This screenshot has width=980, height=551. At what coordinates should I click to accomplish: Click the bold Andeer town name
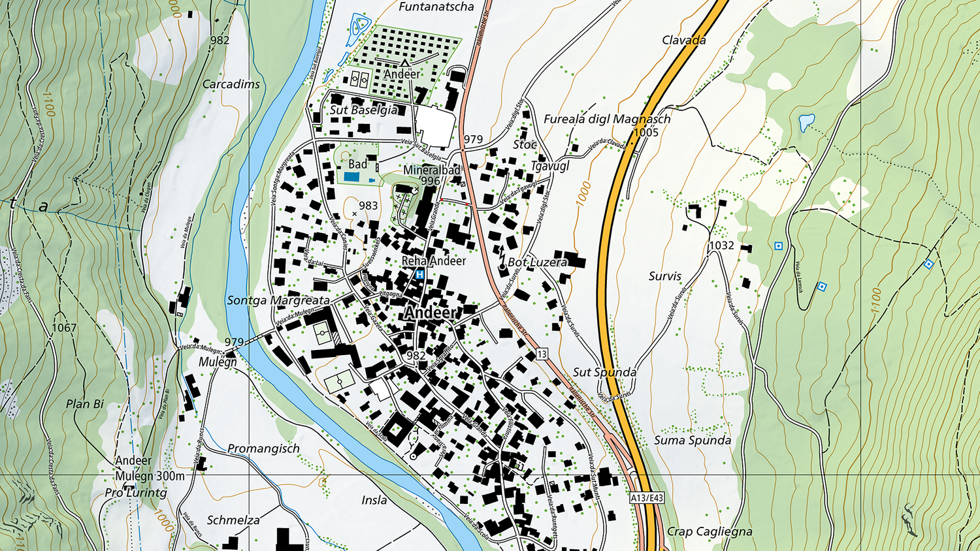click(x=430, y=313)
